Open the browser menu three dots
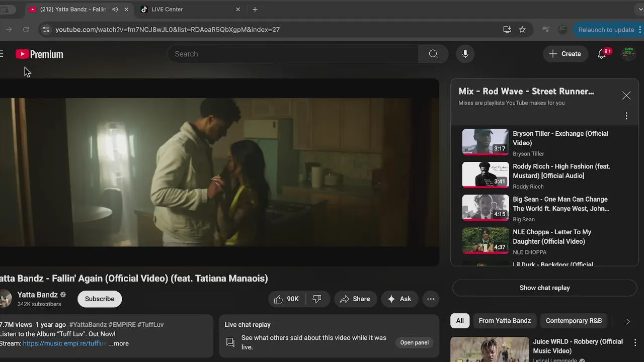 coord(640,30)
